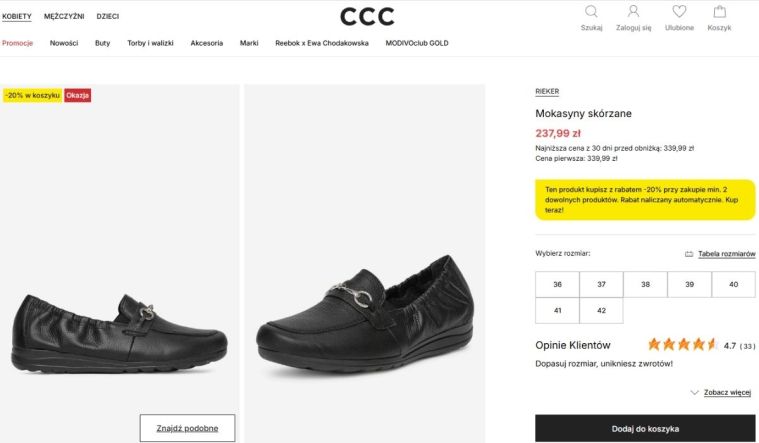Click the size table ruler icon
The image size is (759, 443).
click(689, 254)
